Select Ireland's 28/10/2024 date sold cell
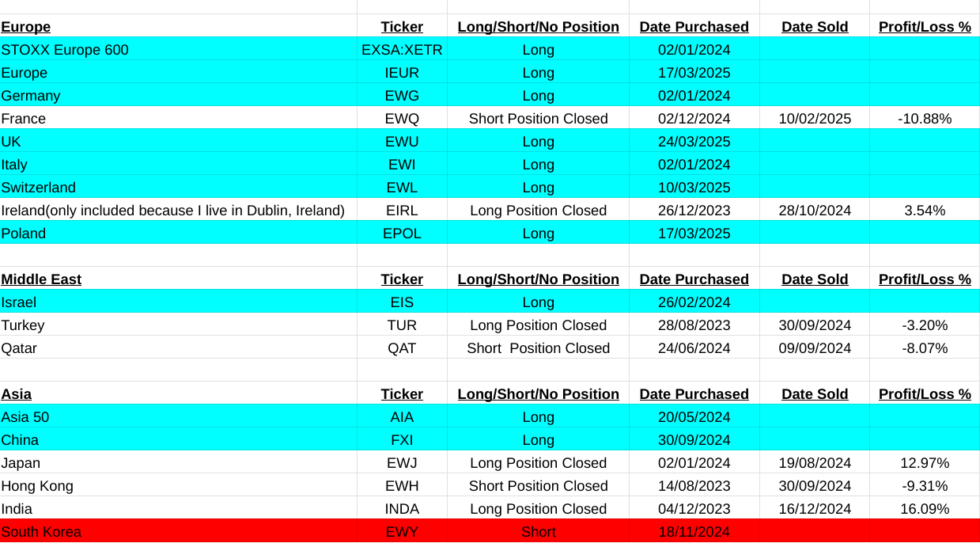Image resolution: width=980 pixels, height=543 pixels. pos(815,211)
